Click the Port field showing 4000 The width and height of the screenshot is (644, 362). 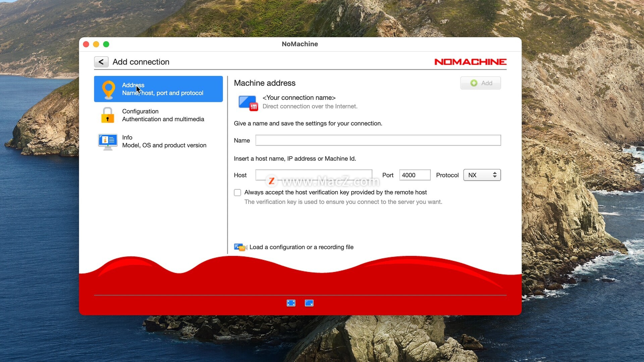(415, 175)
